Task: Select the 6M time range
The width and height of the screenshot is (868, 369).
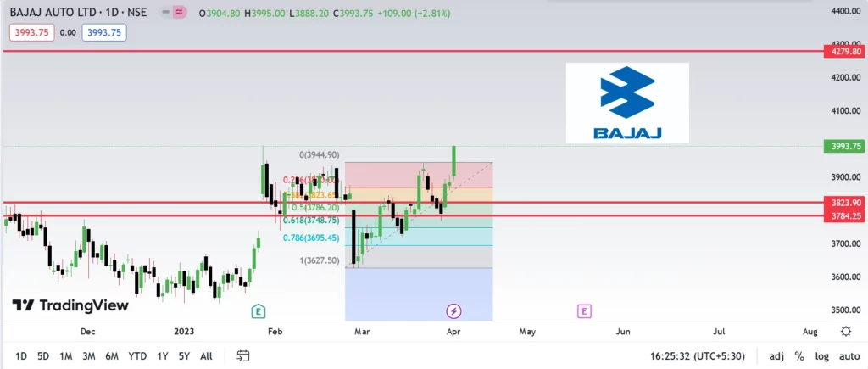Action: pos(112,356)
